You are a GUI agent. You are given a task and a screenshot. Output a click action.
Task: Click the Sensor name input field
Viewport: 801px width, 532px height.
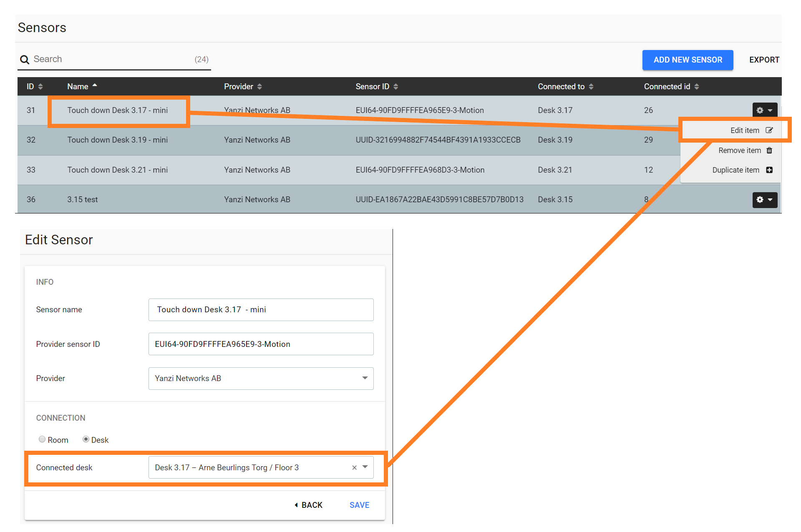(261, 310)
